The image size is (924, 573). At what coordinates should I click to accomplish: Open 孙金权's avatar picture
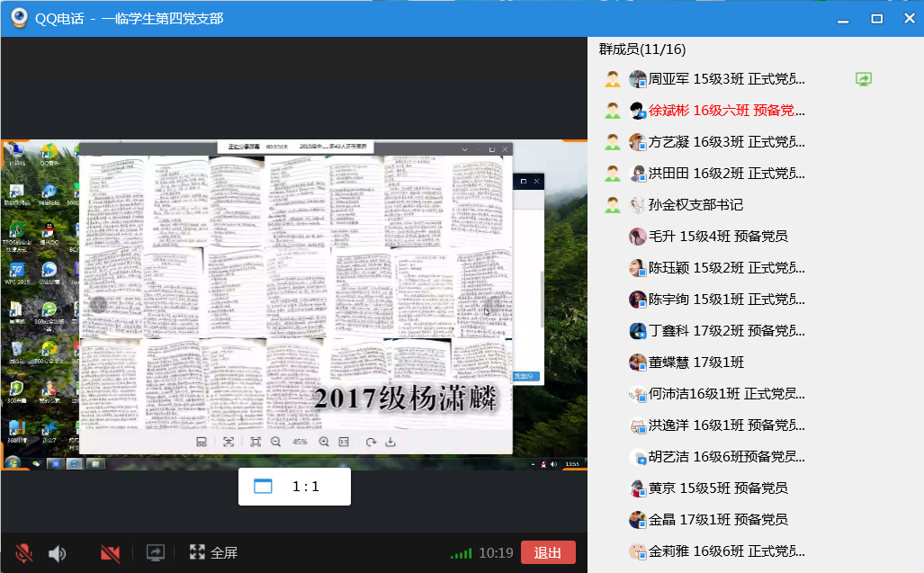click(638, 205)
